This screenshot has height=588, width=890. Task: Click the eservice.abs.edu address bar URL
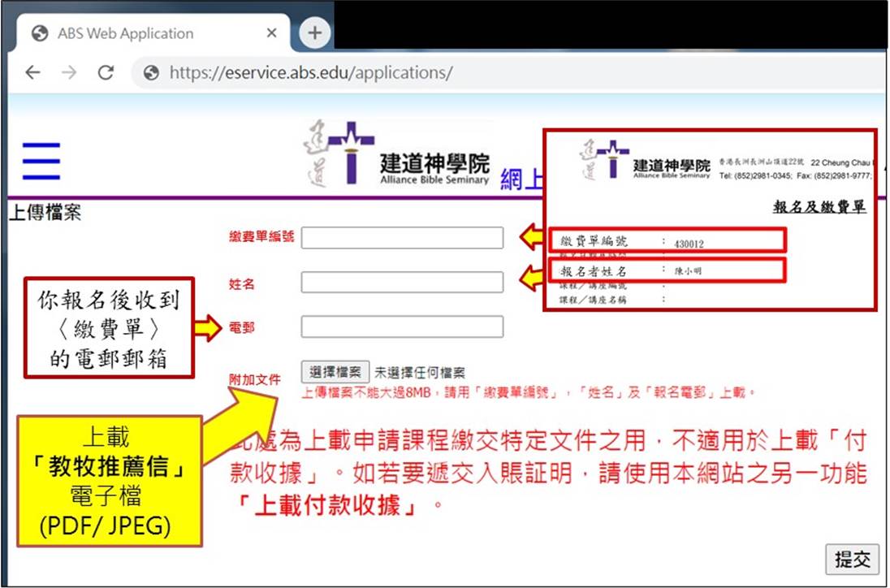310,73
